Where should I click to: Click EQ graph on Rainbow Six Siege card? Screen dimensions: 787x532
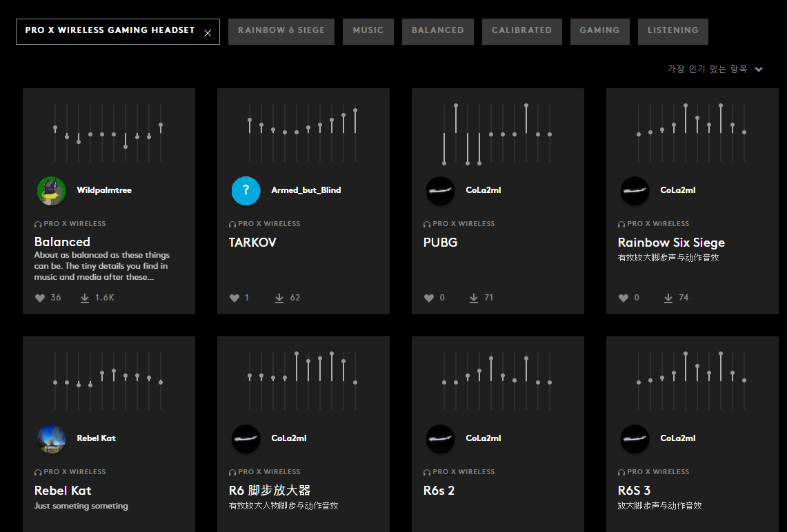691,133
